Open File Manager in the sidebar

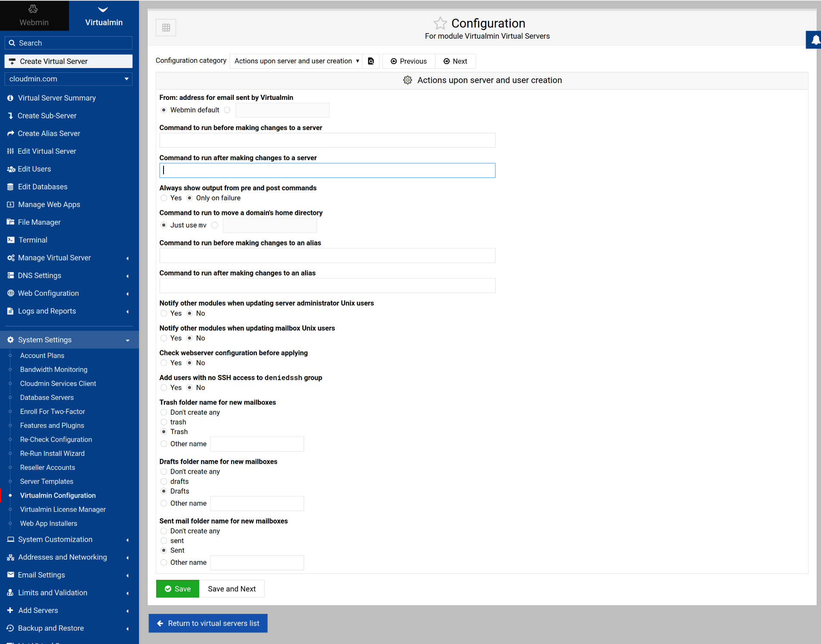pyautogui.click(x=39, y=222)
